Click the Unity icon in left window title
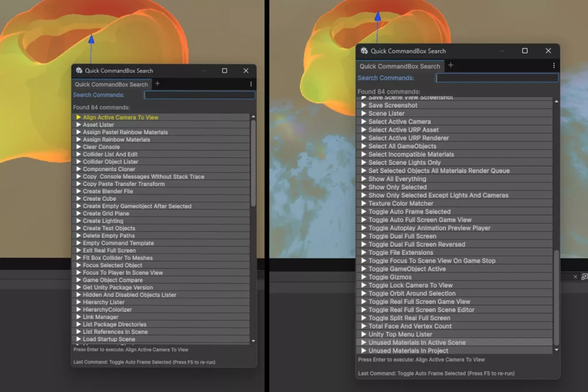 [x=79, y=71]
